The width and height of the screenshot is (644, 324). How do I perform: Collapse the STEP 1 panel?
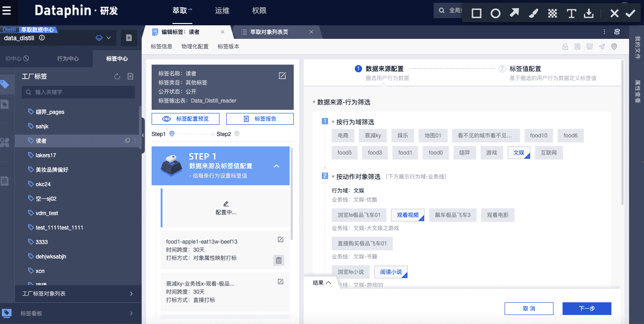[x=277, y=166]
